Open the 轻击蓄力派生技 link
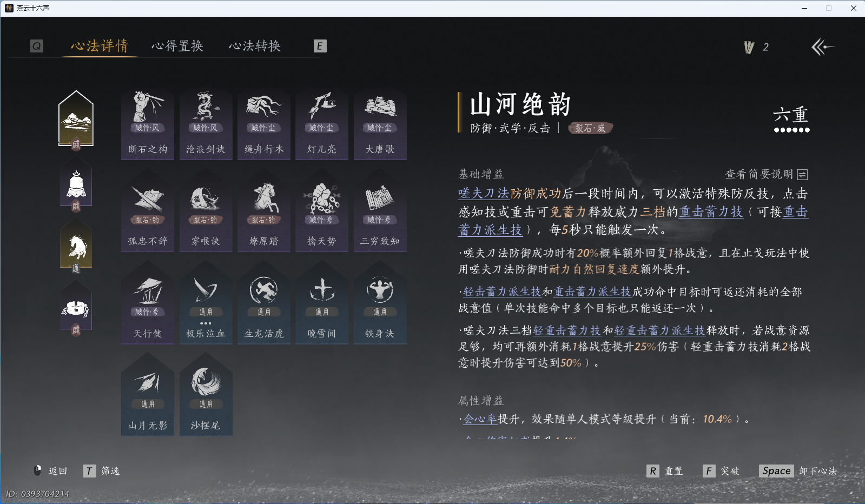 (503, 292)
